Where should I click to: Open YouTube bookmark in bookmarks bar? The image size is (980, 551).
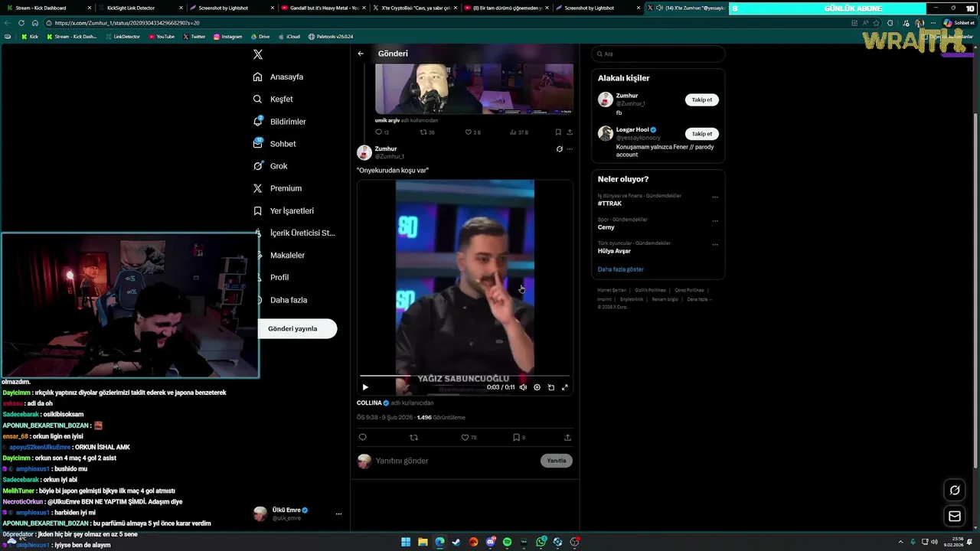(161, 37)
